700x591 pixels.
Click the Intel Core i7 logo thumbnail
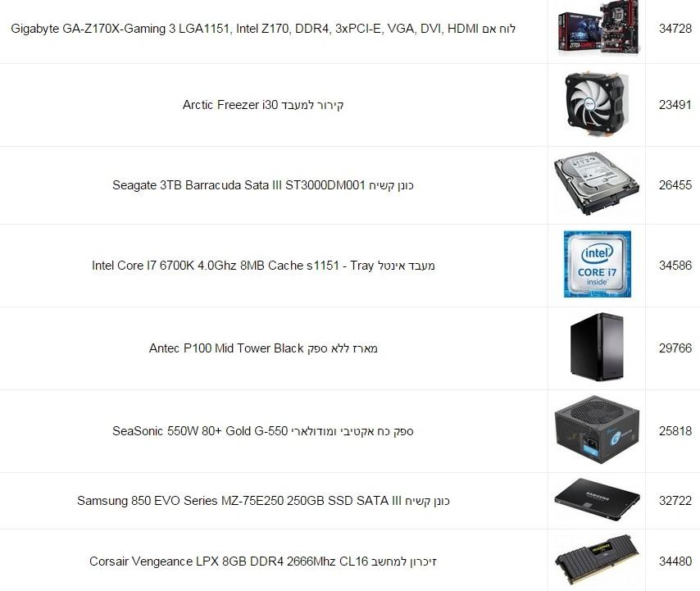pos(598,264)
